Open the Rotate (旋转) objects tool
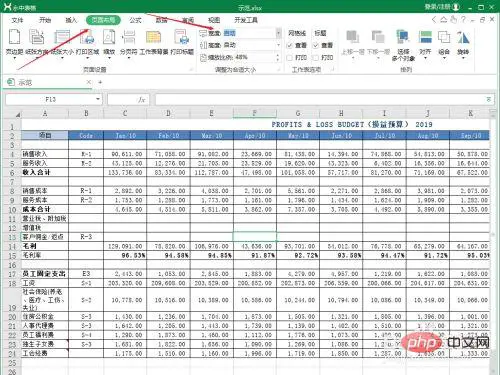This screenshot has height=375, width=500. tap(463, 44)
